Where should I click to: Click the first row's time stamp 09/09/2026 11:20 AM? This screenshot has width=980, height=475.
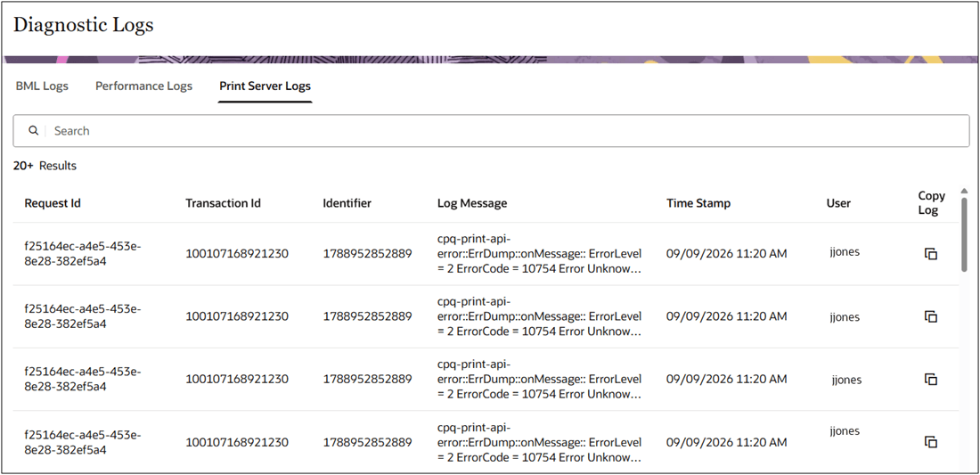coord(726,254)
